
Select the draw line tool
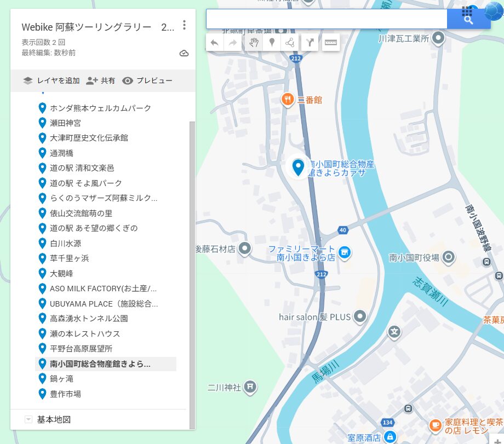click(x=290, y=43)
